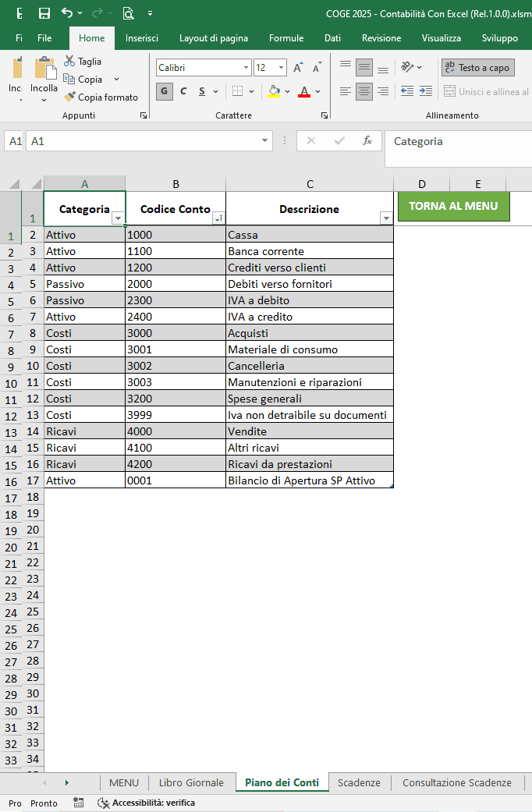The image size is (532, 812).
Task: Expand underline style options arrow
Action: point(215,92)
